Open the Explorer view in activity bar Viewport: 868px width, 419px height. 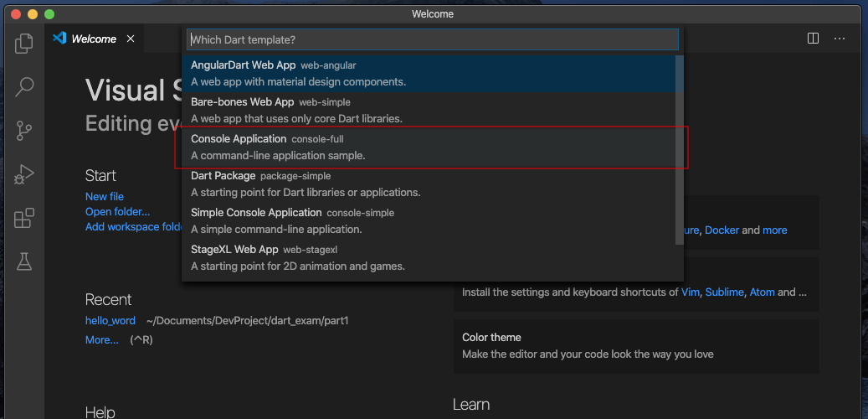click(x=23, y=44)
